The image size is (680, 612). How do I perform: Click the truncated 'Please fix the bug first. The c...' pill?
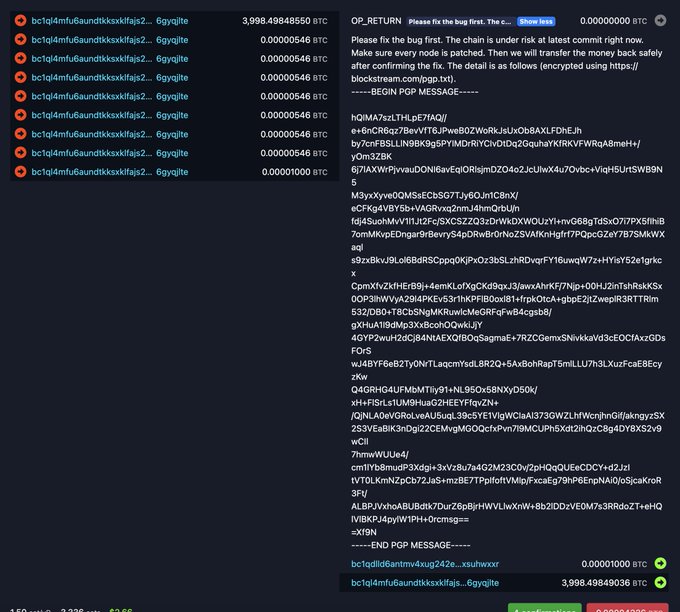(460, 21)
